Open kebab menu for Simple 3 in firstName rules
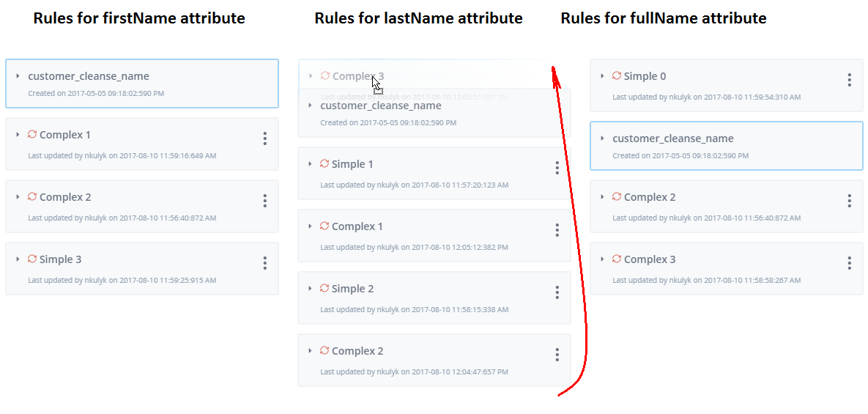Viewport: 868px width, 414px height. click(265, 263)
